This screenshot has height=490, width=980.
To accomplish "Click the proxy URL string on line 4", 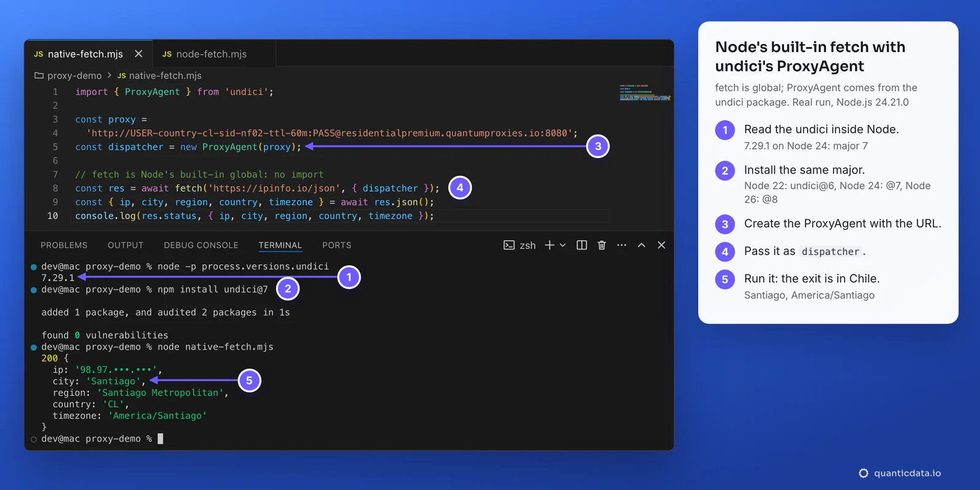I will [x=330, y=133].
